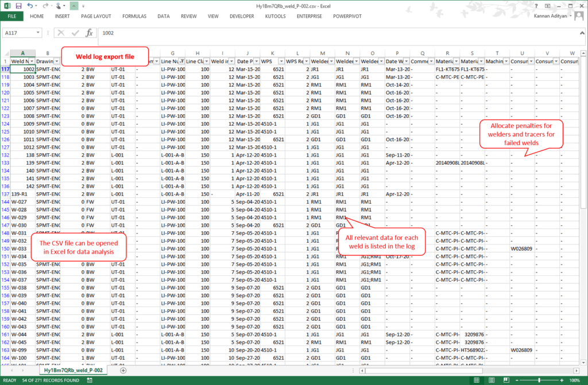The height and width of the screenshot is (385, 588).
Task: Open the Drawing column filter dropdown
Action: [57, 61]
